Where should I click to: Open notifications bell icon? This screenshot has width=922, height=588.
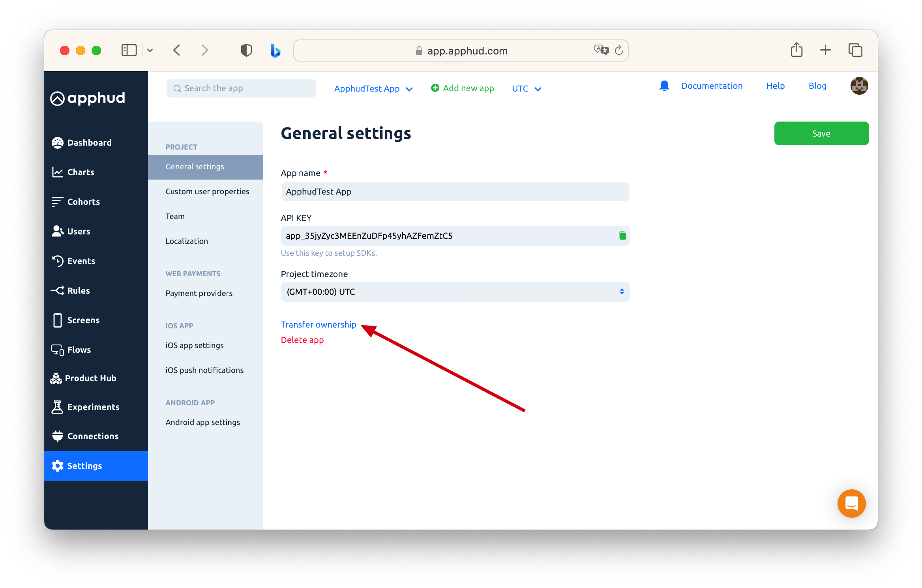[664, 86]
